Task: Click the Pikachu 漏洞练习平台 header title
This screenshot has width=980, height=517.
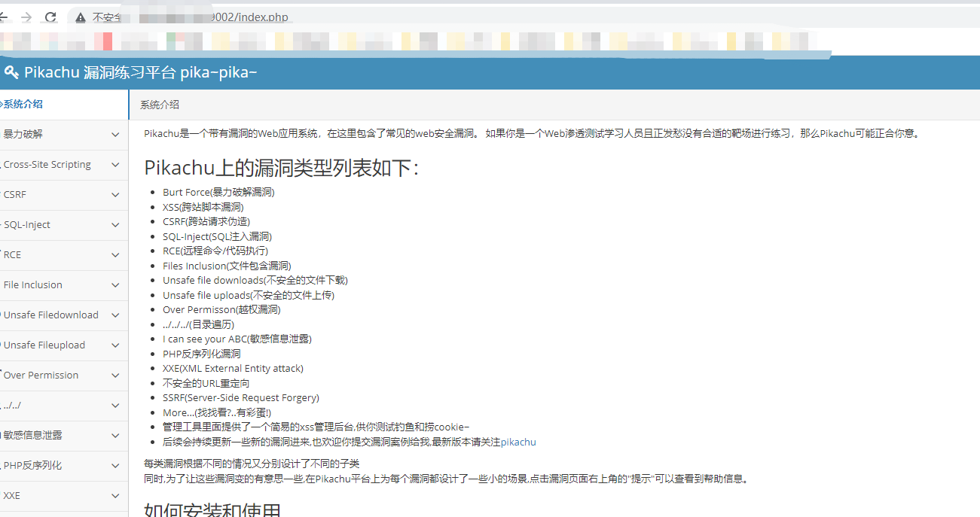Action: click(x=141, y=72)
